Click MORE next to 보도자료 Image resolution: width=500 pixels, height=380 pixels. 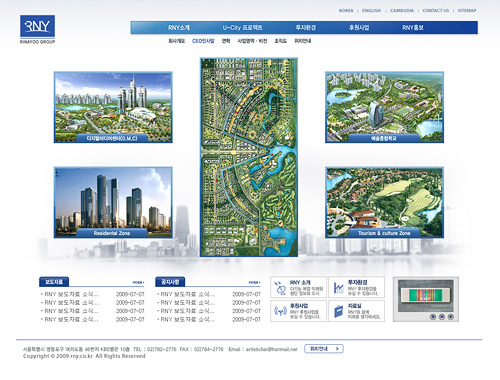coord(138,283)
